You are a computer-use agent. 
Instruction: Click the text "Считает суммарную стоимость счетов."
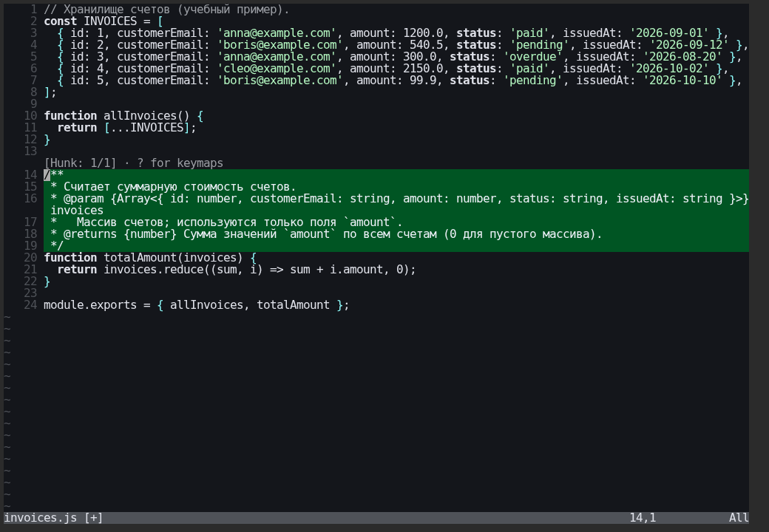coord(180,187)
